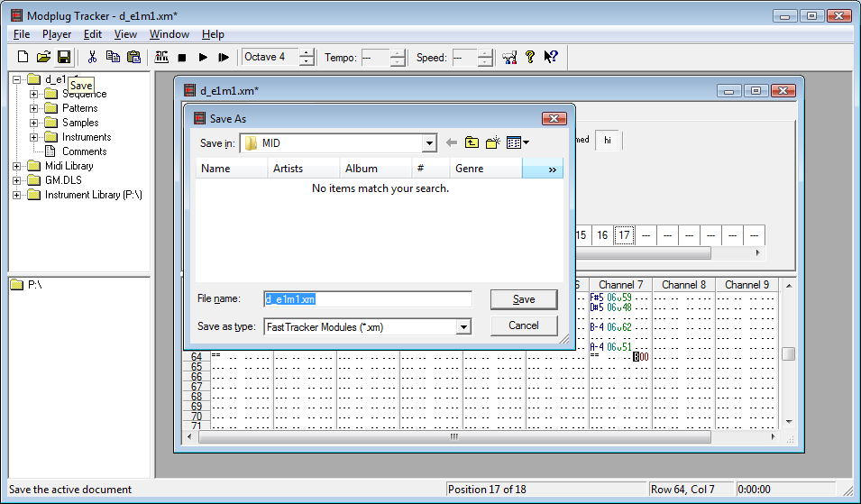Click the Comments document icon in tree
The width and height of the screenshot is (861, 504).
50,151
